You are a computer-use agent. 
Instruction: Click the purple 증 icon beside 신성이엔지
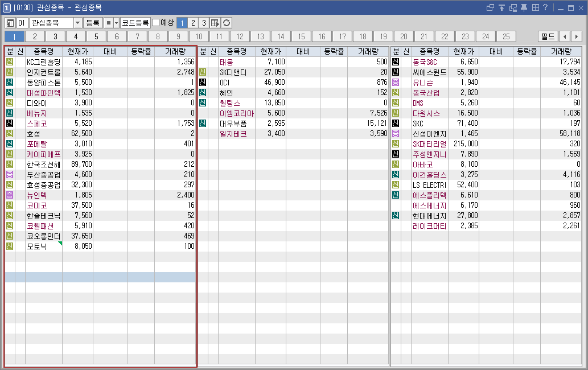(x=396, y=133)
